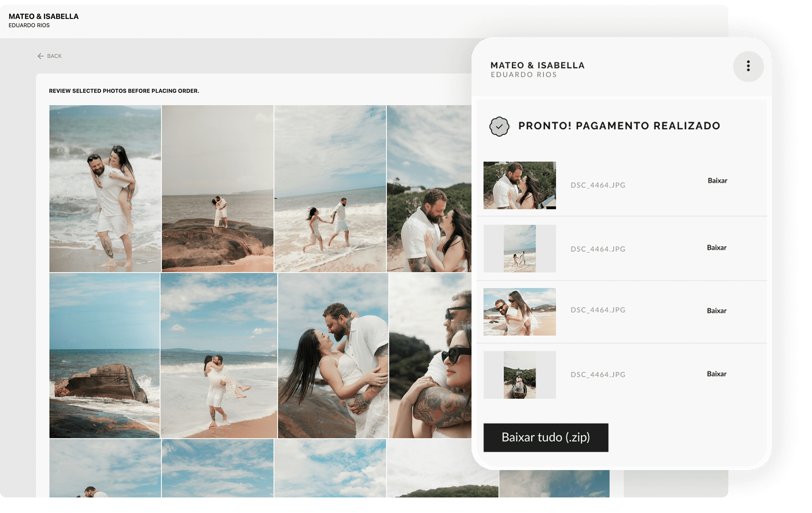Open the fourth download thumbnail with green hills
The image size is (812, 513).
coord(519,375)
